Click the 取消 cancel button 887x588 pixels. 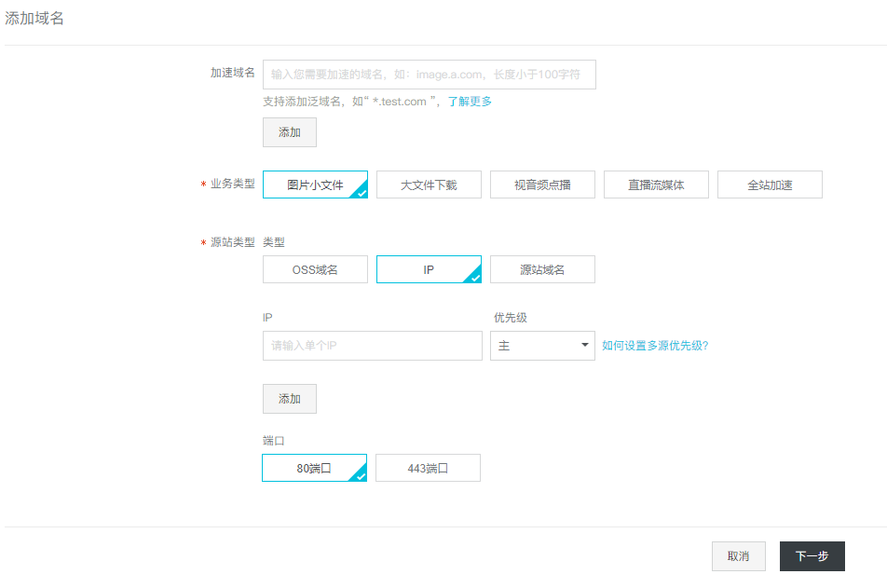click(738, 556)
